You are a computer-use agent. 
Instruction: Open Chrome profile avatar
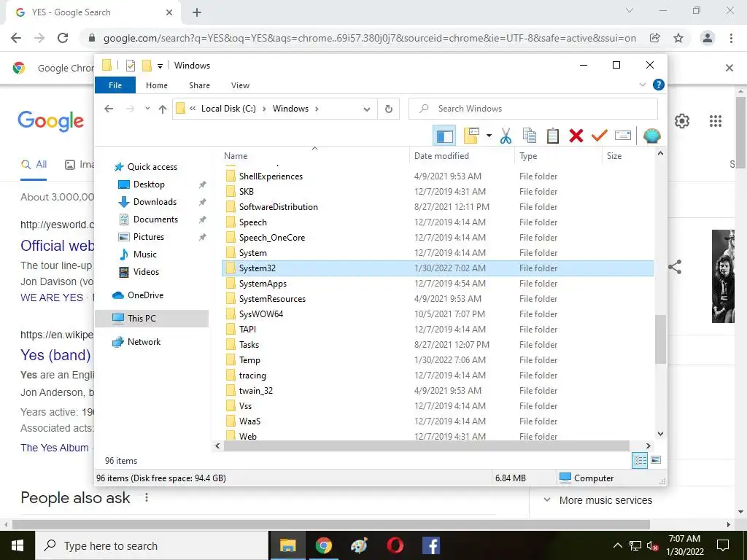click(708, 38)
